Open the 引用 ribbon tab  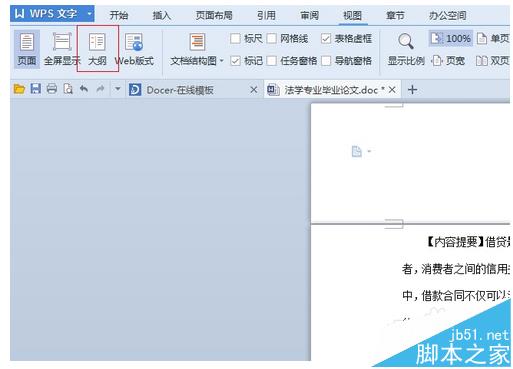coord(266,15)
